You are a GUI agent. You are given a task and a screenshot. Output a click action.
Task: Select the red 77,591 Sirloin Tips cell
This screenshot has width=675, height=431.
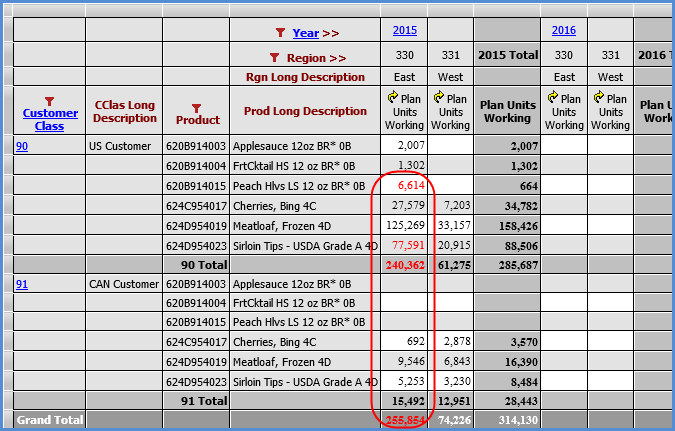point(404,245)
